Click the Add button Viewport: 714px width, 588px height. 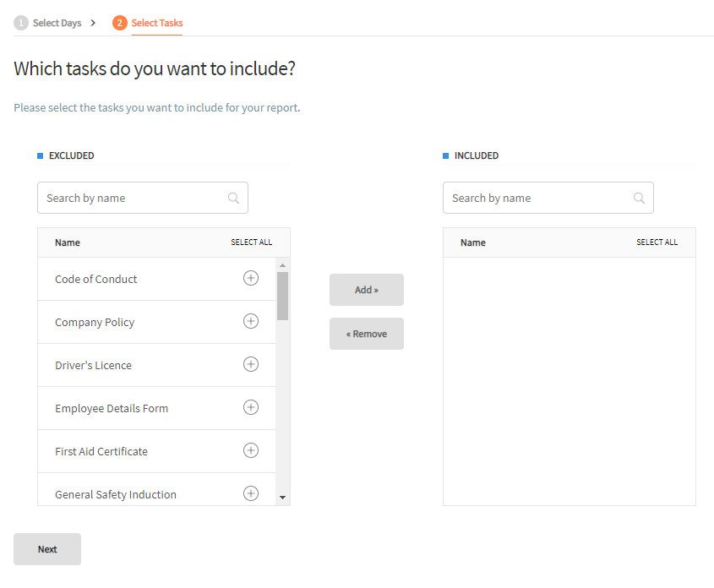[367, 290]
